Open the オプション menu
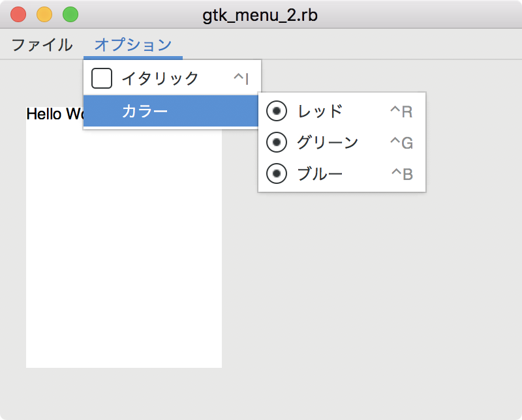 (132, 44)
